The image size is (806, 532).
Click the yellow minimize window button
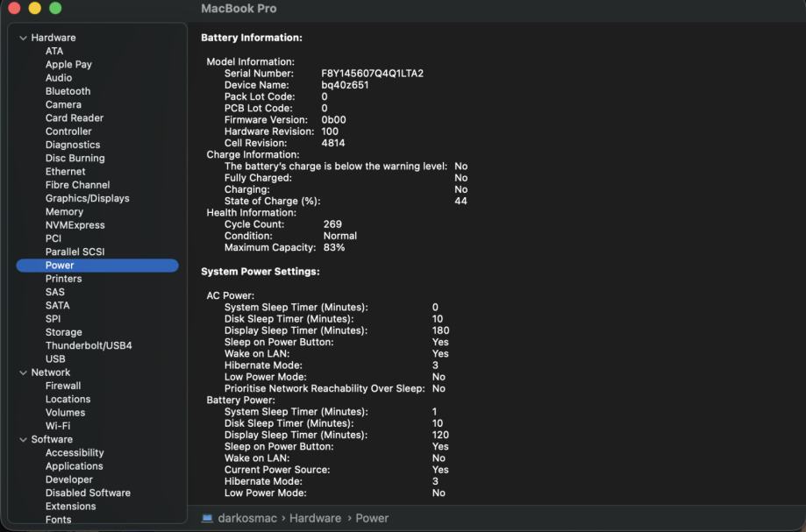pos(35,8)
